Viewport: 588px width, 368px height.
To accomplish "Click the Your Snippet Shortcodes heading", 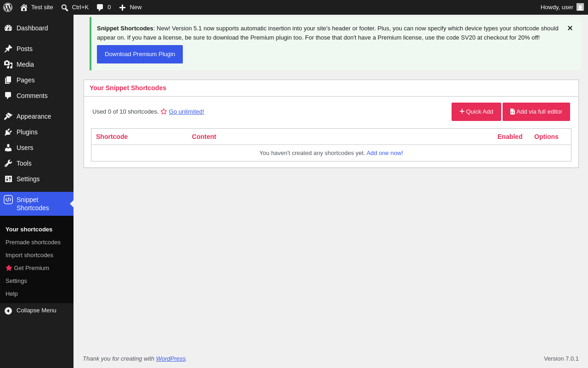I will 128,88.
